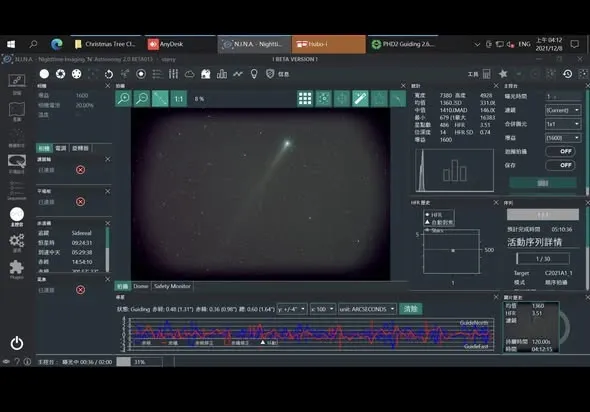Image resolution: width=590 pixels, height=412 pixels.
Task: Click the zoom out magnifier icon
Action: tap(142, 99)
